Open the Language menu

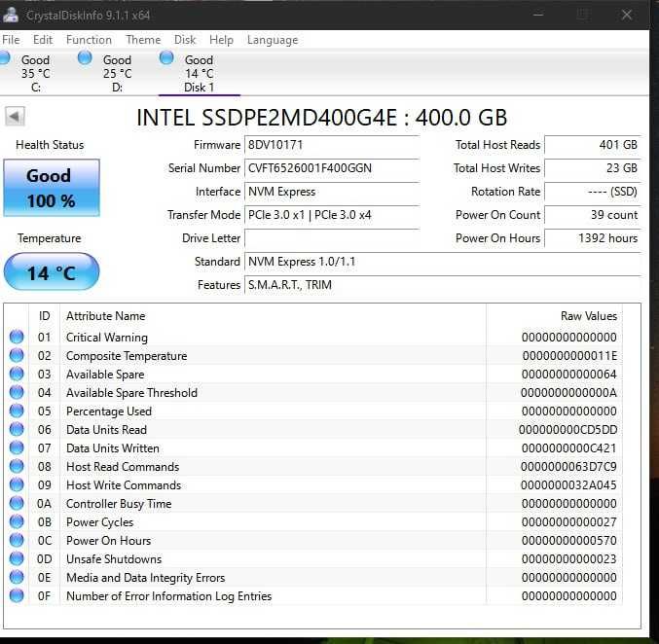tap(273, 40)
